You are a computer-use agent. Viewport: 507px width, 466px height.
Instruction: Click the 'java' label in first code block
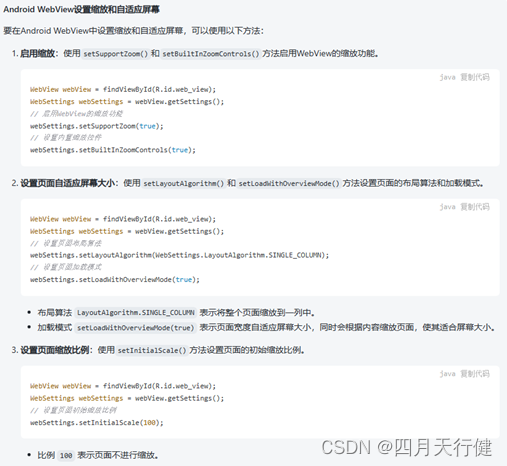pyautogui.click(x=447, y=77)
